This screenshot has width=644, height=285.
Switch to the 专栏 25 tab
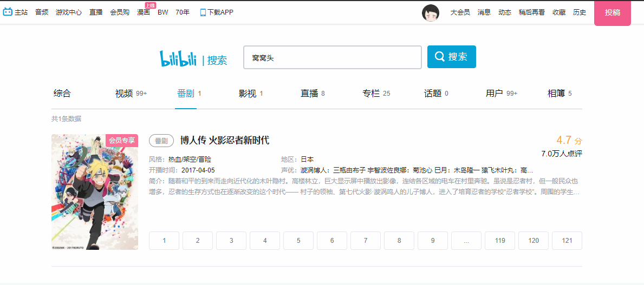(376, 94)
